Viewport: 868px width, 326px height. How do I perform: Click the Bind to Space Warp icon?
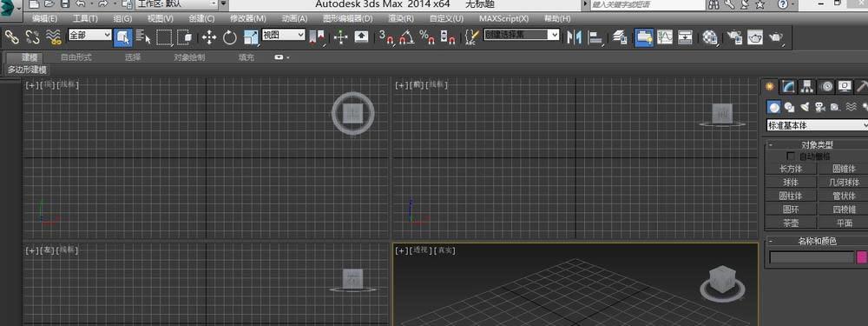(53, 37)
